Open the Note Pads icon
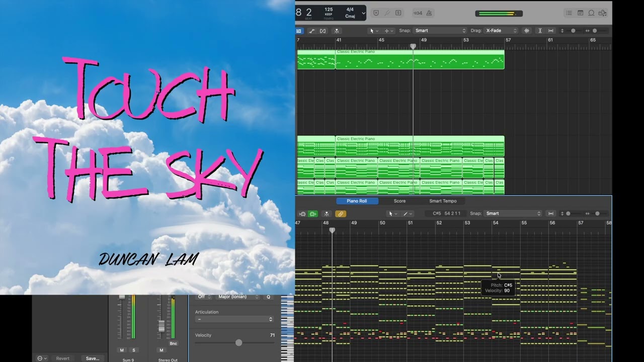This screenshot has width=644, height=362. click(580, 13)
